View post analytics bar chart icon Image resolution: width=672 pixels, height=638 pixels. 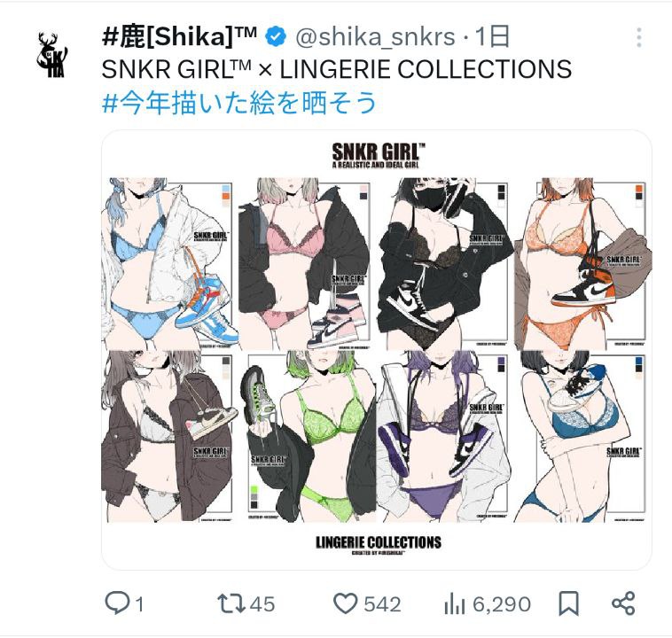(x=455, y=603)
